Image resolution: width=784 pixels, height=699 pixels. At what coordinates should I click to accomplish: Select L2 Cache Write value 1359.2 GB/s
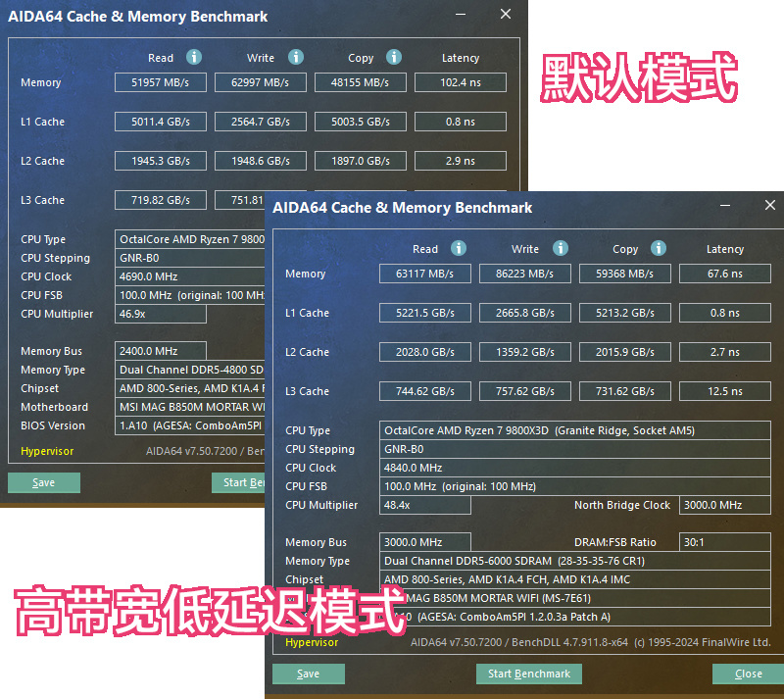(x=525, y=352)
